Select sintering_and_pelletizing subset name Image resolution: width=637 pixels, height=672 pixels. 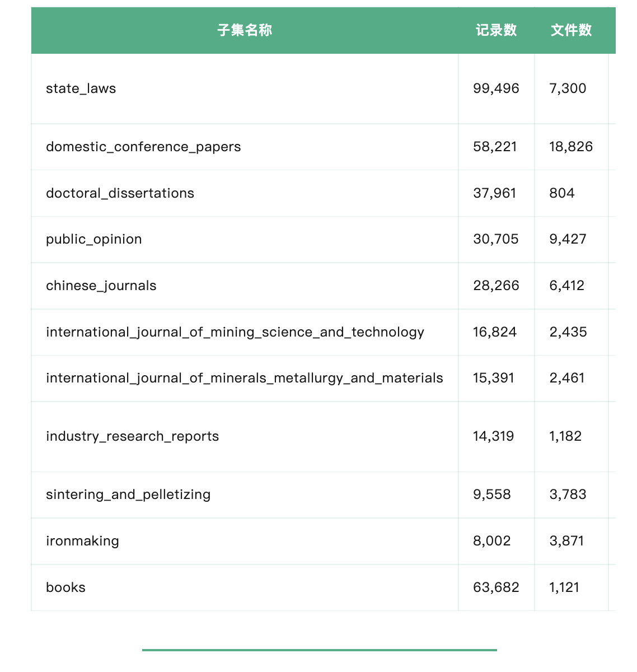click(128, 495)
